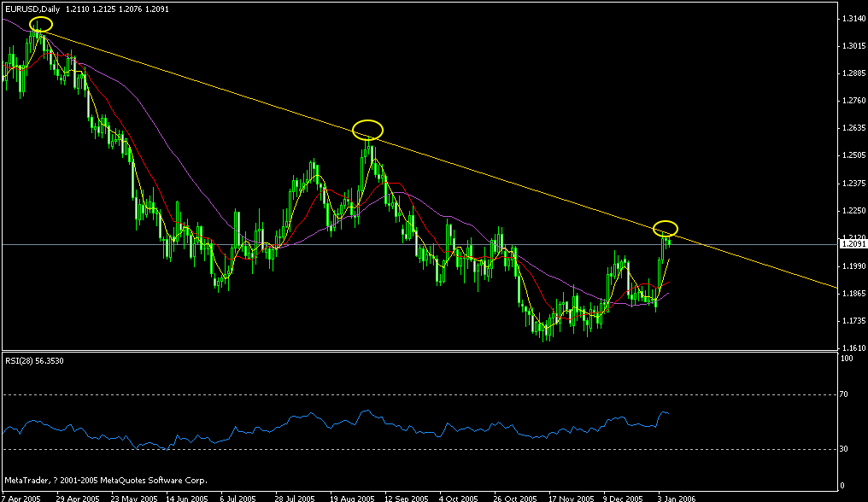868x502 pixels.
Task: Click the 12 Sep 2005 date label
Action: 407,498
